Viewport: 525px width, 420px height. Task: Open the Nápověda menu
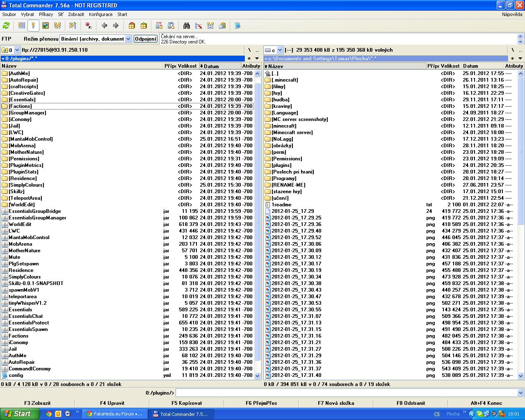tap(512, 14)
